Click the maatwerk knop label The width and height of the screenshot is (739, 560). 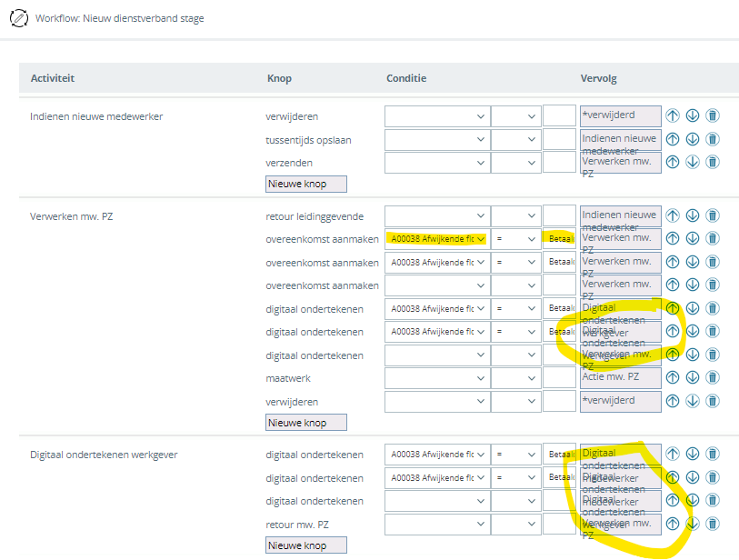288,378
